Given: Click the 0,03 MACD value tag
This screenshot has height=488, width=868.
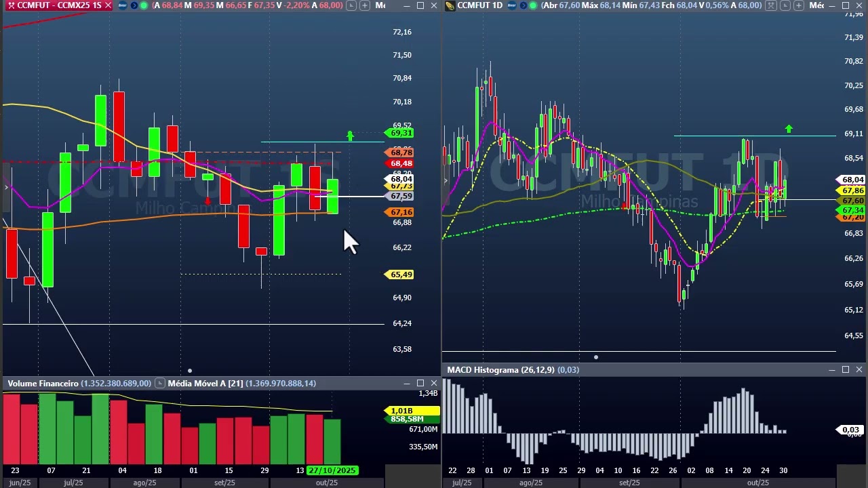Looking at the screenshot, I should point(850,430).
